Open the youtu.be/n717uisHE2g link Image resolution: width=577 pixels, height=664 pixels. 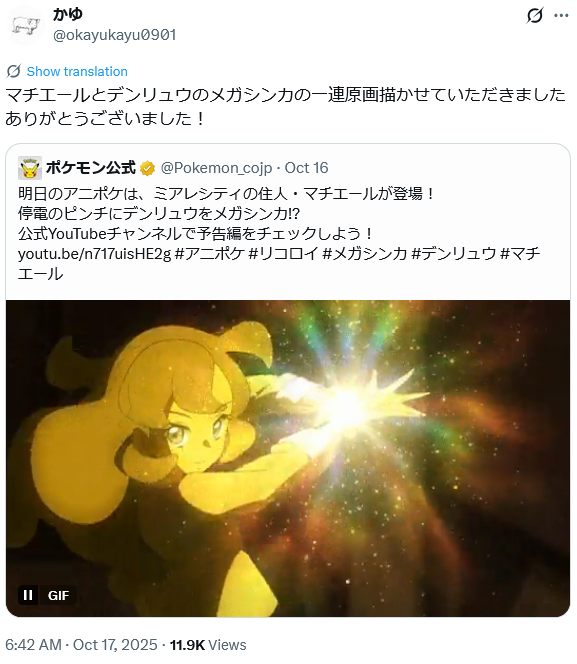(94, 254)
